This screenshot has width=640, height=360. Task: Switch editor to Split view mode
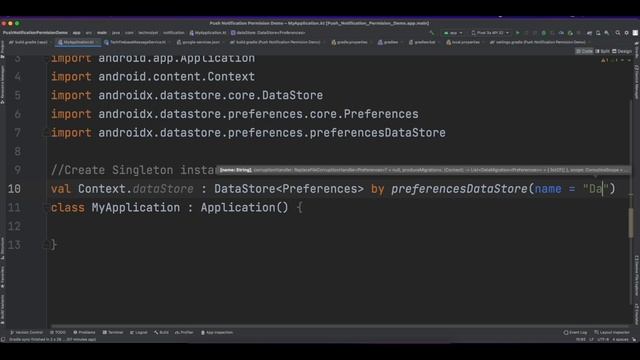(602, 51)
